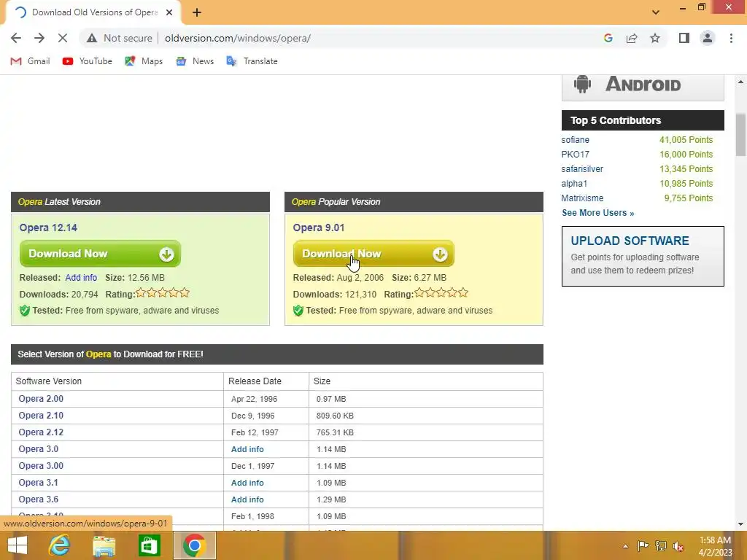Open the Maps bookmark

[x=144, y=61]
